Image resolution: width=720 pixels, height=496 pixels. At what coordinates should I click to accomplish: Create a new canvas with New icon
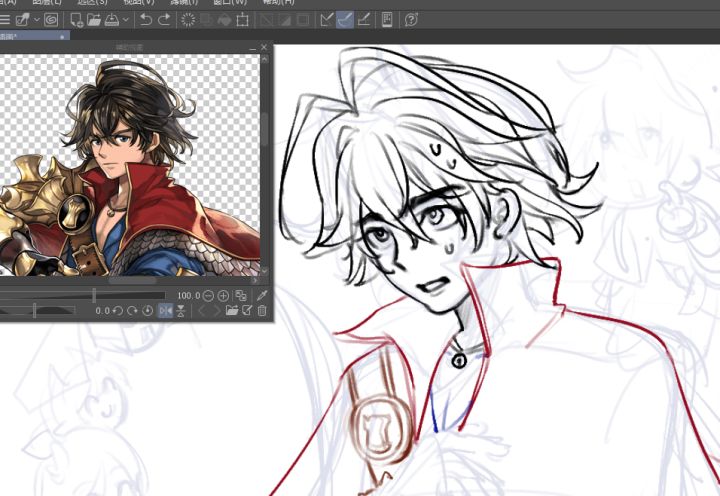pos(76,20)
